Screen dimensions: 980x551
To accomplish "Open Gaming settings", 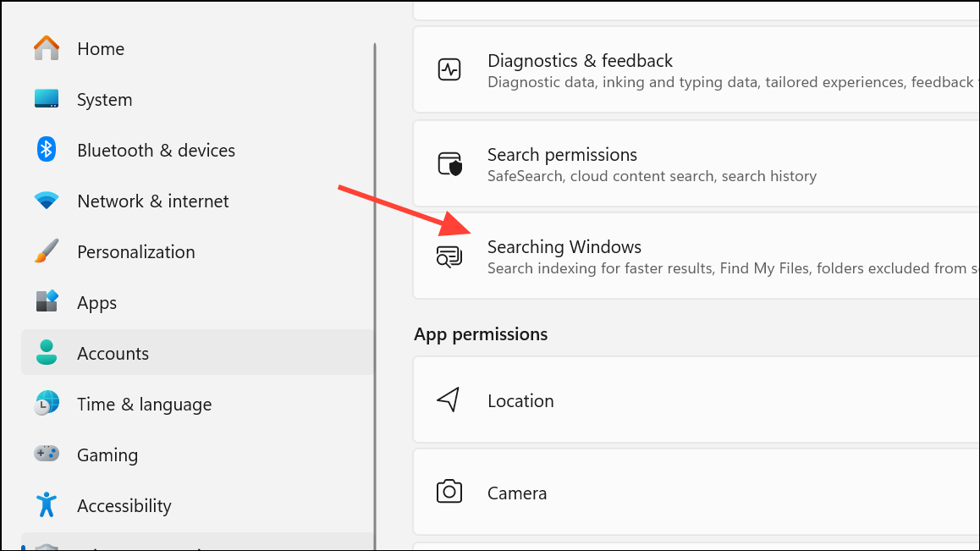I will (197, 455).
